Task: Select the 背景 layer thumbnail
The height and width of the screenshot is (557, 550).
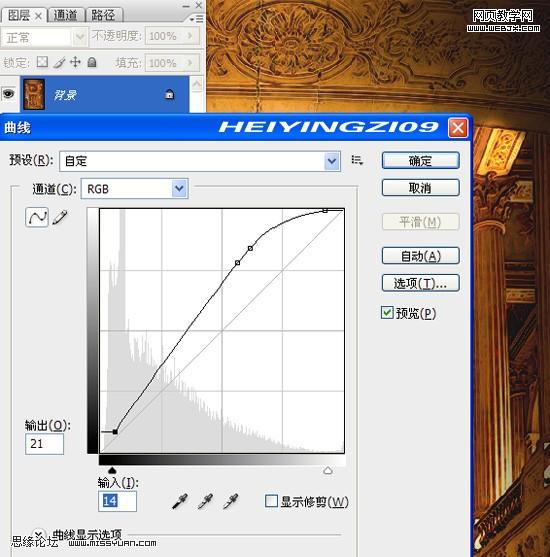Action: coord(34,94)
